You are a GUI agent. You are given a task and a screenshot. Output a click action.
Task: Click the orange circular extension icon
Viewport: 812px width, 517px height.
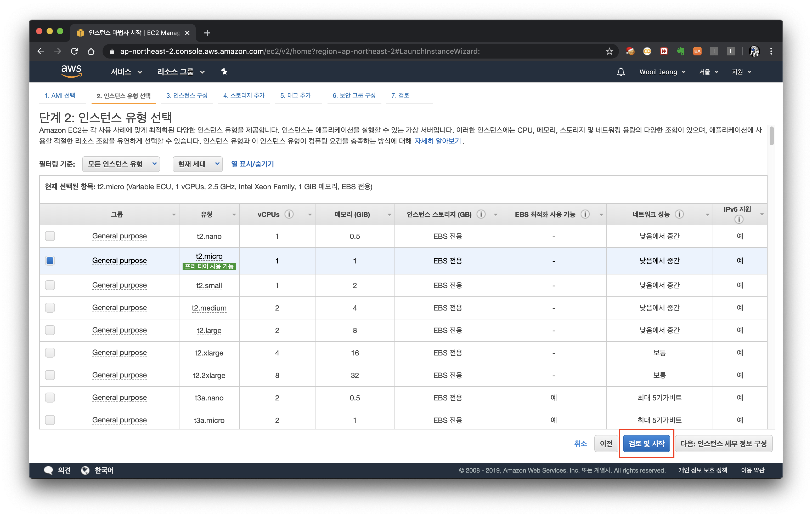(647, 51)
